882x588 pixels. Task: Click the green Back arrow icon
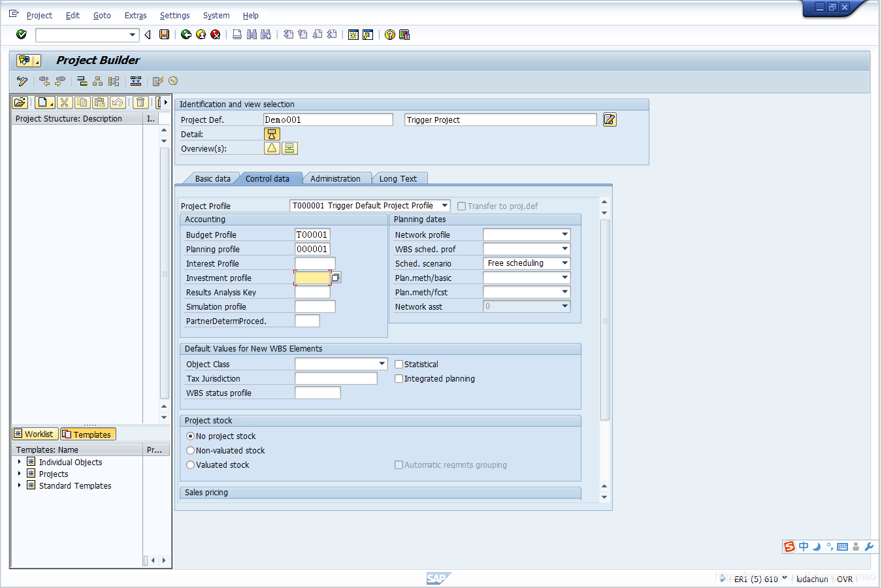pyautogui.click(x=186, y=35)
